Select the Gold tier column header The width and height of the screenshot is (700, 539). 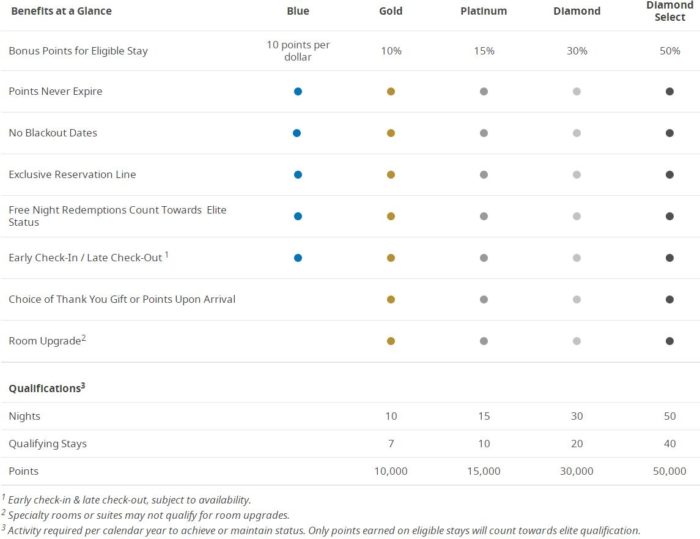click(x=391, y=11)
